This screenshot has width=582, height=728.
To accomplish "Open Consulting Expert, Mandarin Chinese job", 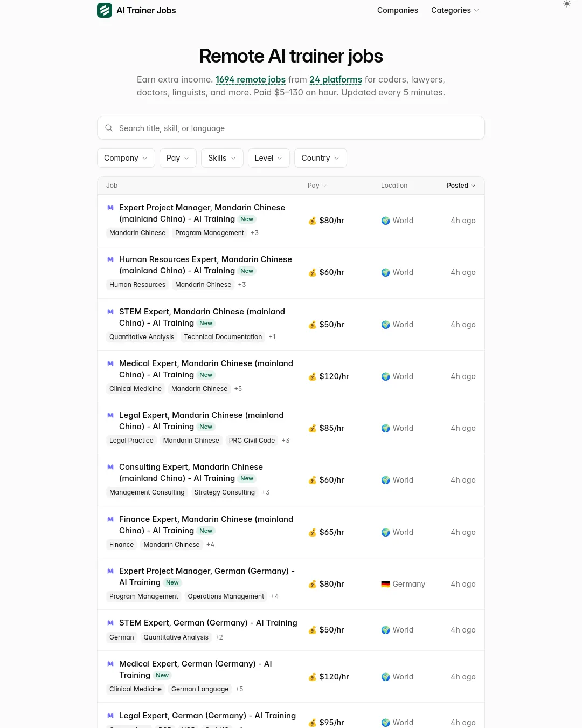I will point(191,472).
